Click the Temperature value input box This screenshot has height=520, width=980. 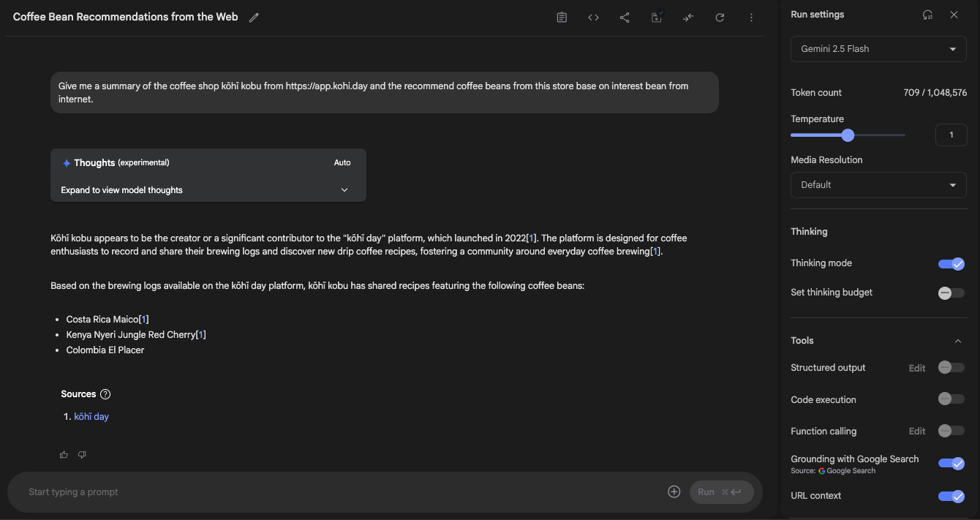point(951,135)
